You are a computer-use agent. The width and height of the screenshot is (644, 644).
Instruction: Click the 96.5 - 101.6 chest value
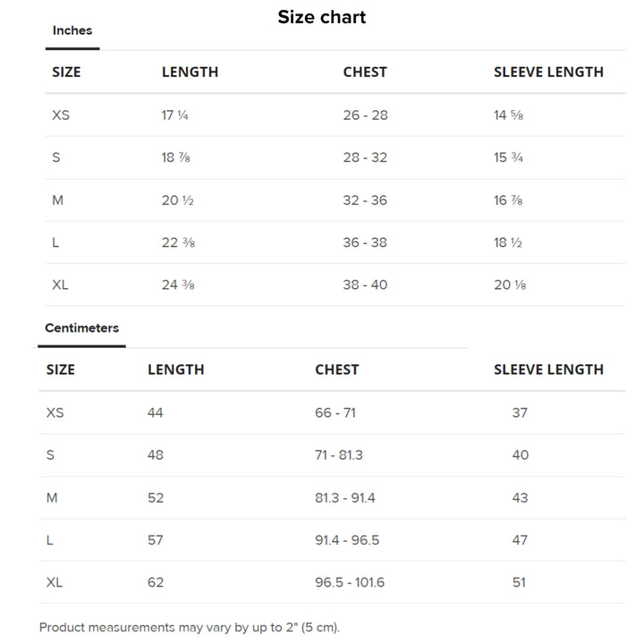point(350,582)
